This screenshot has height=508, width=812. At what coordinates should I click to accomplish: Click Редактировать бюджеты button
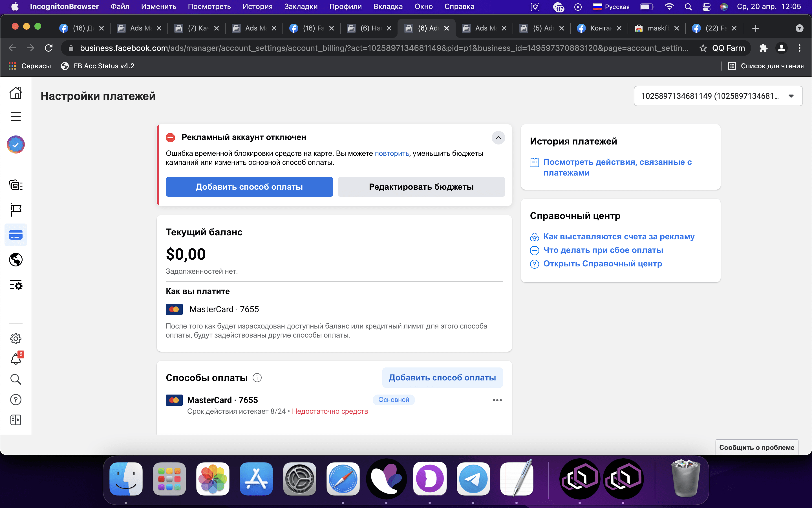(421, 187)
